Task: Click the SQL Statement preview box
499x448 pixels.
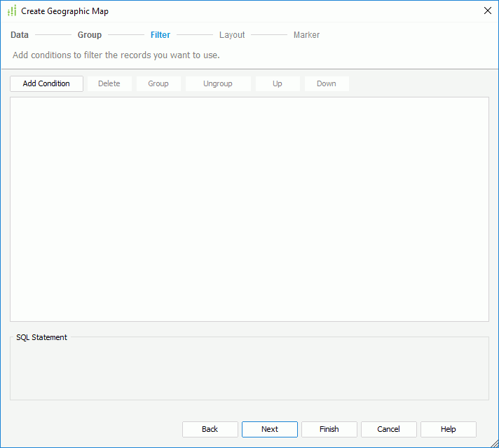Action: coord(249,372)
